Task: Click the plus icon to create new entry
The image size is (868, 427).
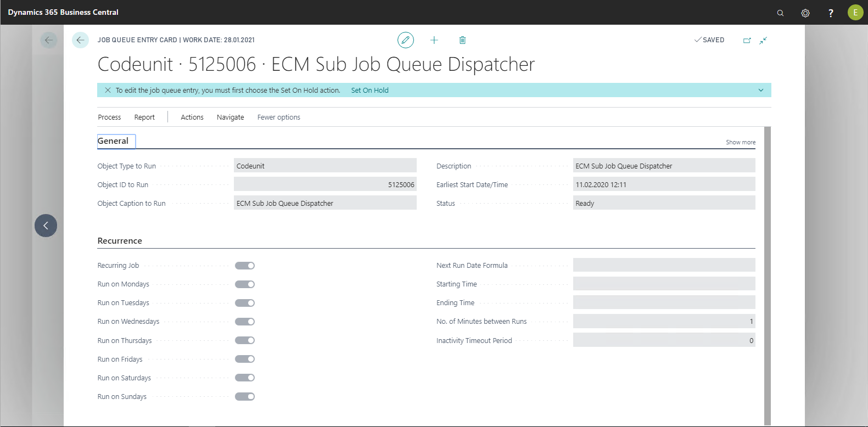Action: 434,40
